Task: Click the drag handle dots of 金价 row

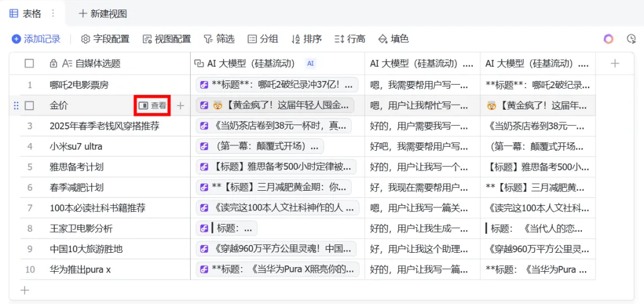Action: 16,106
